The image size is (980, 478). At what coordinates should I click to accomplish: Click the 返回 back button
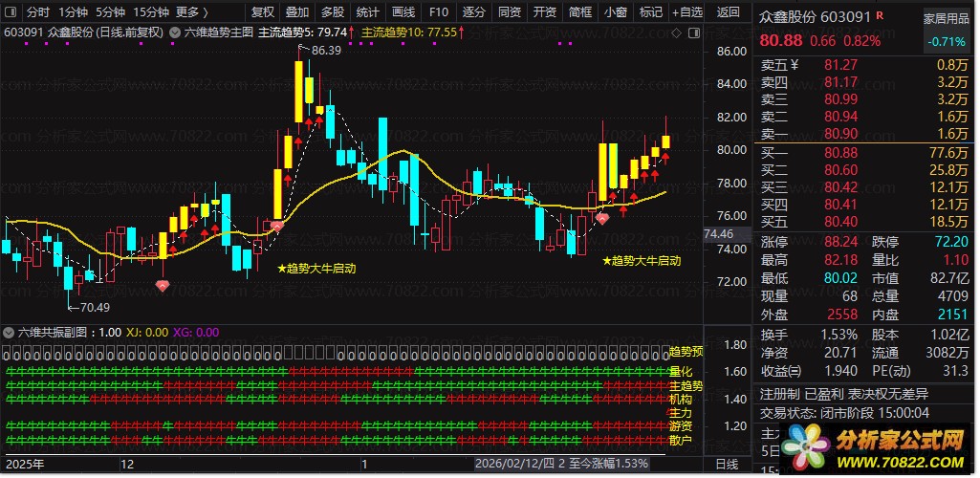pos(729,11)
